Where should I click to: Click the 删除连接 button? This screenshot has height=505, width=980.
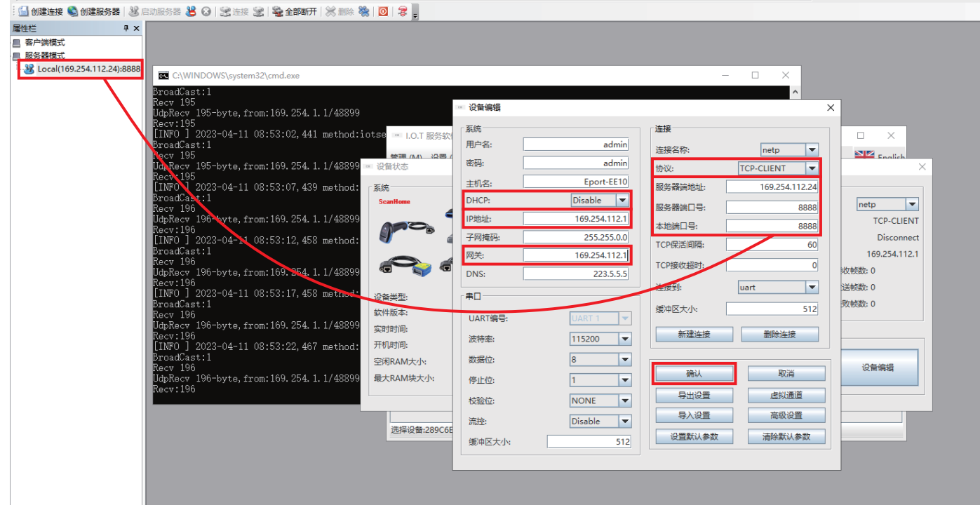point(780,335)
